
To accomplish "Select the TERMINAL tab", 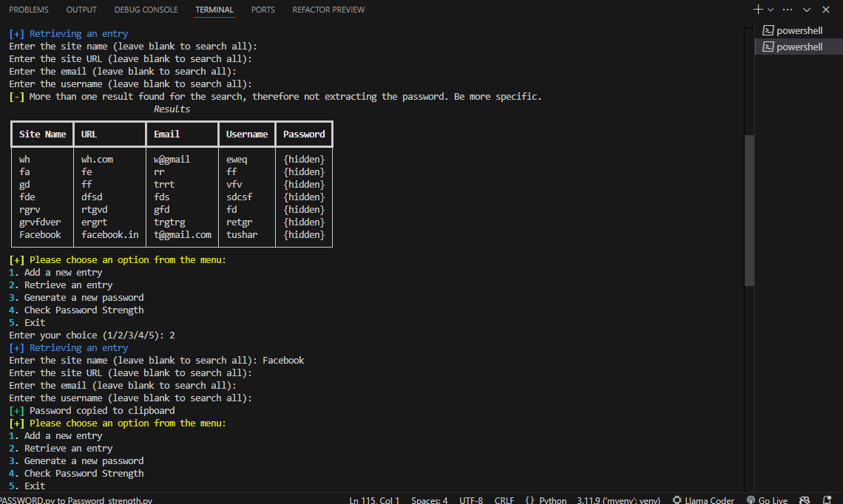I will pyautogui.click(x=214, y=10).
